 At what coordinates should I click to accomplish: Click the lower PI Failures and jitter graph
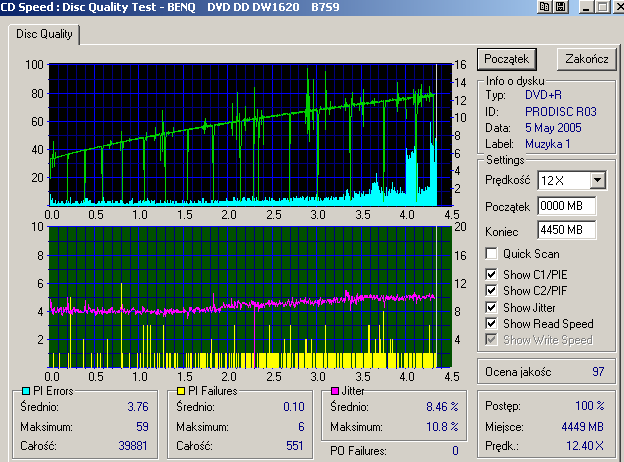pos(250,297)
